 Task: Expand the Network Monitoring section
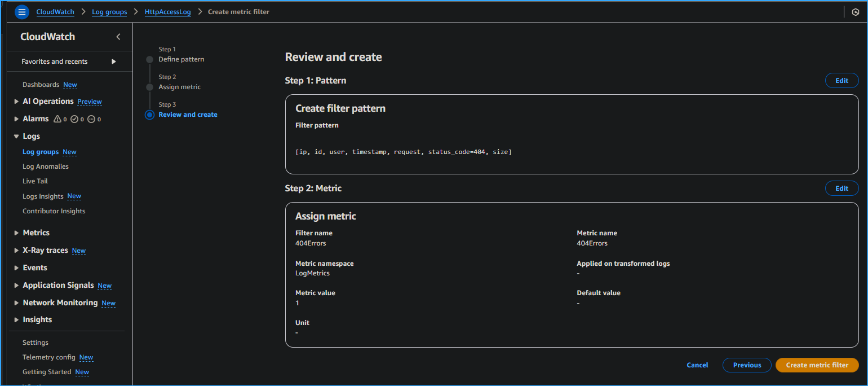pyautogui.click(x=16, y=303)
